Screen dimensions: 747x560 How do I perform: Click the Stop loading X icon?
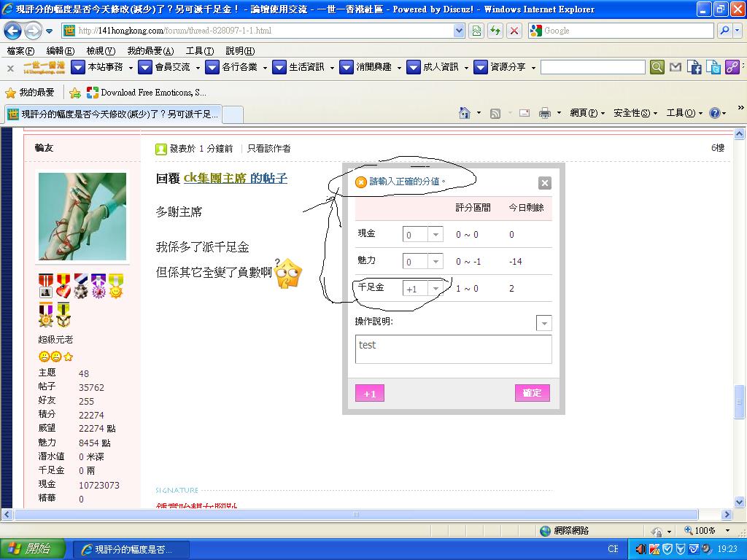click(514, 31)
